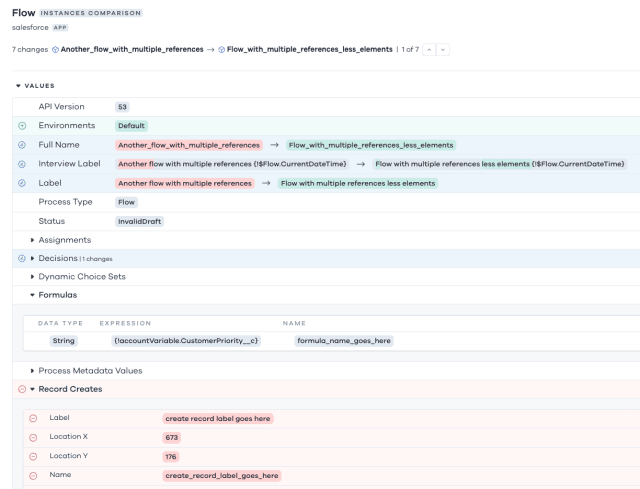This screenshot has width=640, height=489.
Task: Expand the Dynamic Choice Sets section
Action: 33,277
